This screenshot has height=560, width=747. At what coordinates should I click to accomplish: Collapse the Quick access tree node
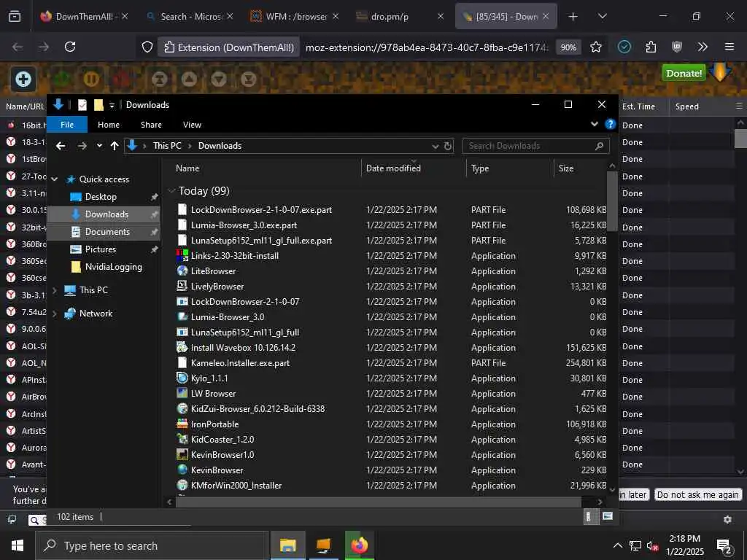tap(54, 179)
